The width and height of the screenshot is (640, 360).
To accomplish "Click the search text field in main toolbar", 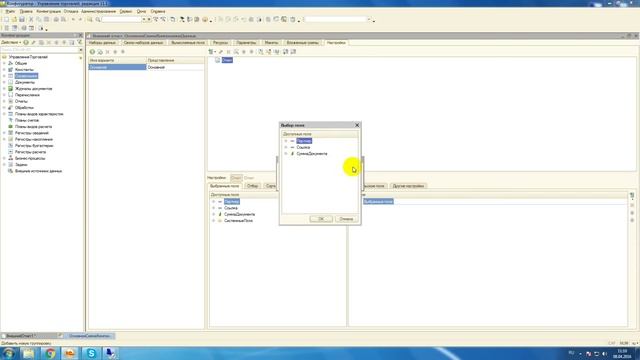I will (122, 20).
